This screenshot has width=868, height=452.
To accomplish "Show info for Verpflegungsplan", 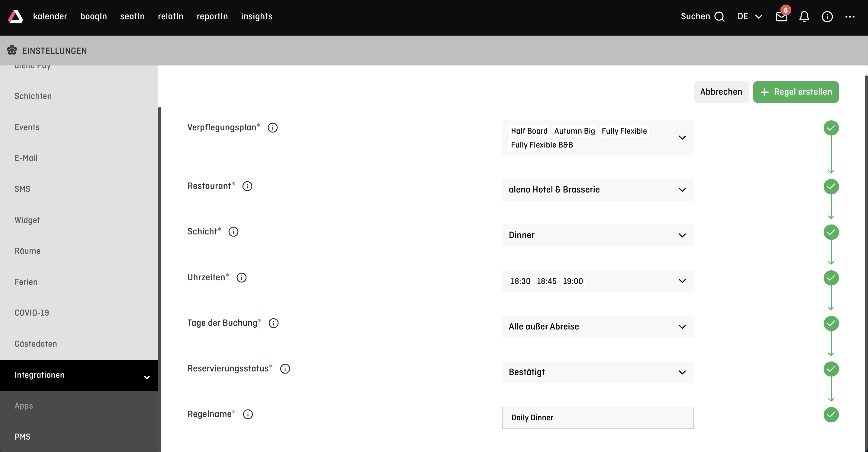I will click(273, 128).
